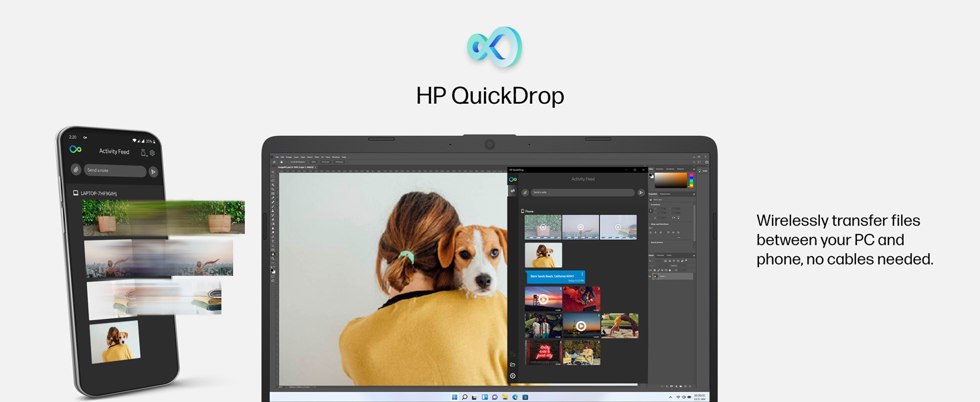Open Microsoft Edge from the taskbar
This screenshot has height=402, width=980.
515,397
